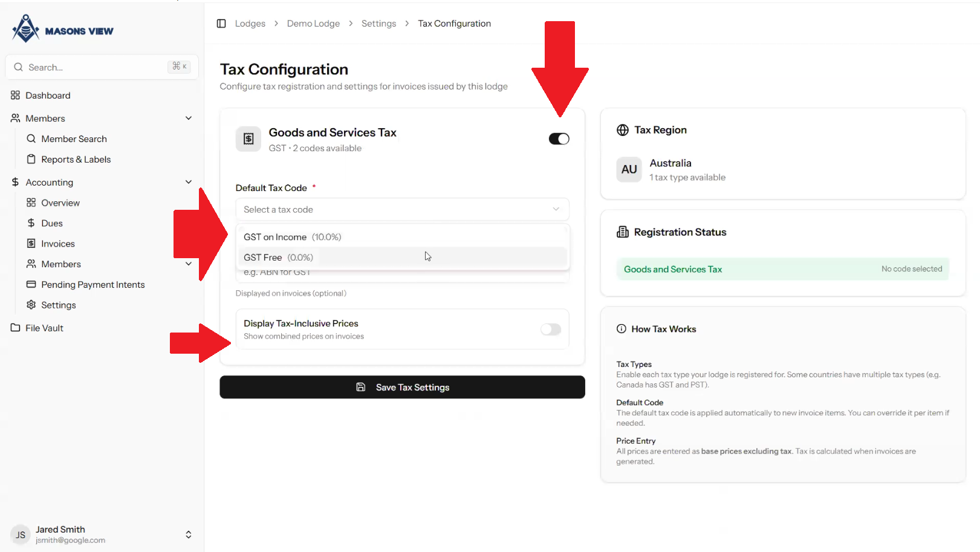Click the Tax Region globe icon
This screenshot has height=552, width=980.
pyautogui.click(x=622, y=130)
